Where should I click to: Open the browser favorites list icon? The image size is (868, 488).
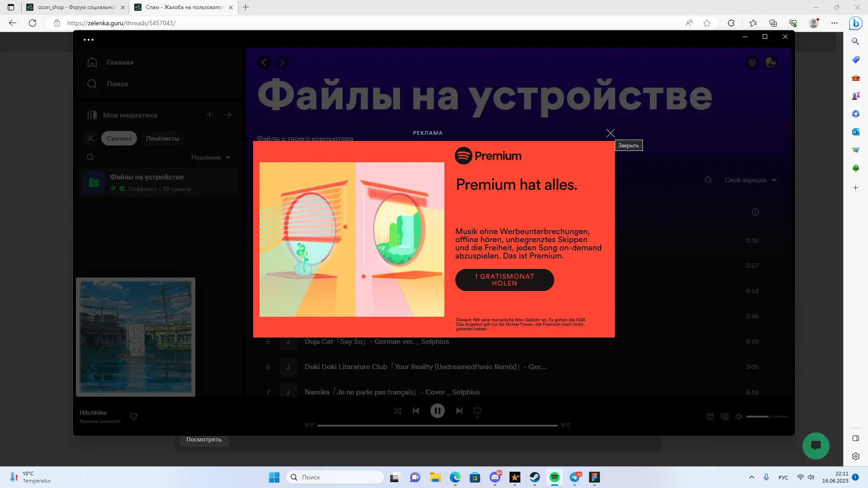(753, 23)
